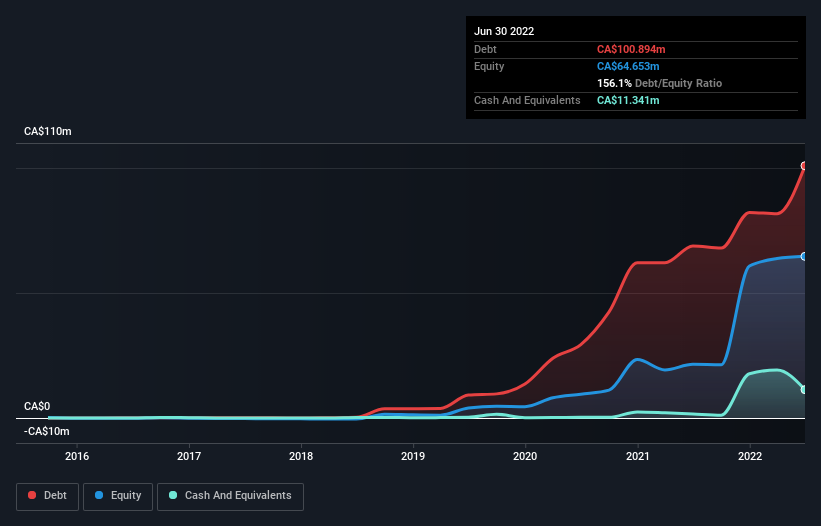
Task: Click the Jun 30 2022 tooltip date
Action: (504, 31)
